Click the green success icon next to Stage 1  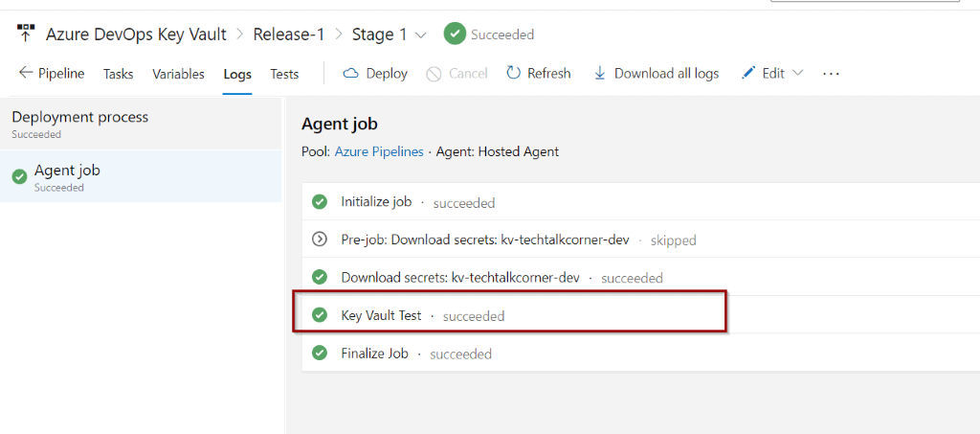[455, 34]
